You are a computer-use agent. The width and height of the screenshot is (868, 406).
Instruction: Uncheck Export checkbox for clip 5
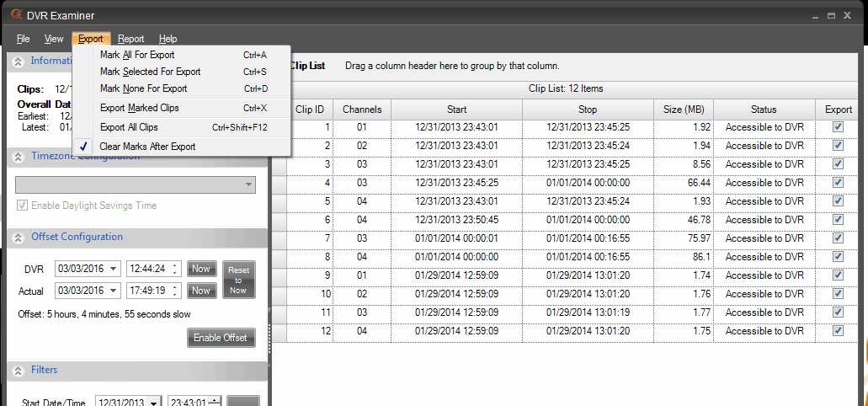click(838, 201)
